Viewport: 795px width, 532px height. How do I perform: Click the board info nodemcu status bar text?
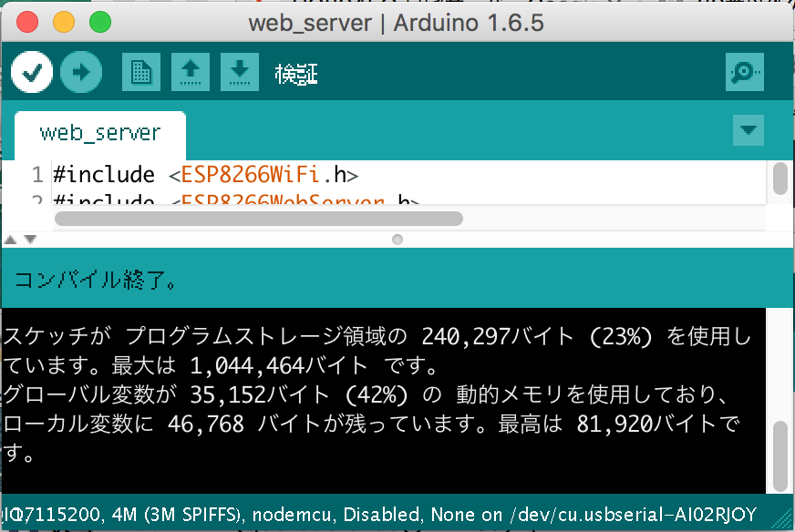[292, 515]
